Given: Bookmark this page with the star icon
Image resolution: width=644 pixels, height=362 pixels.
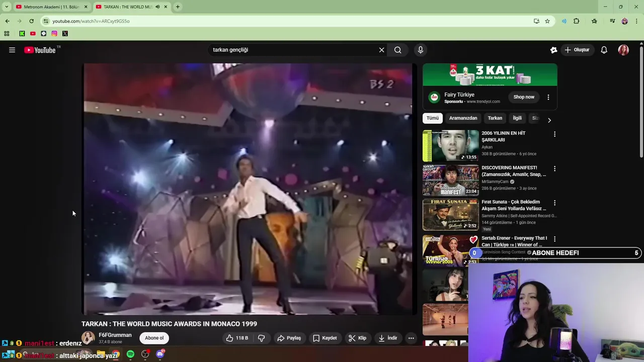Looking at the screenshot, I should (x=547, y=21).
